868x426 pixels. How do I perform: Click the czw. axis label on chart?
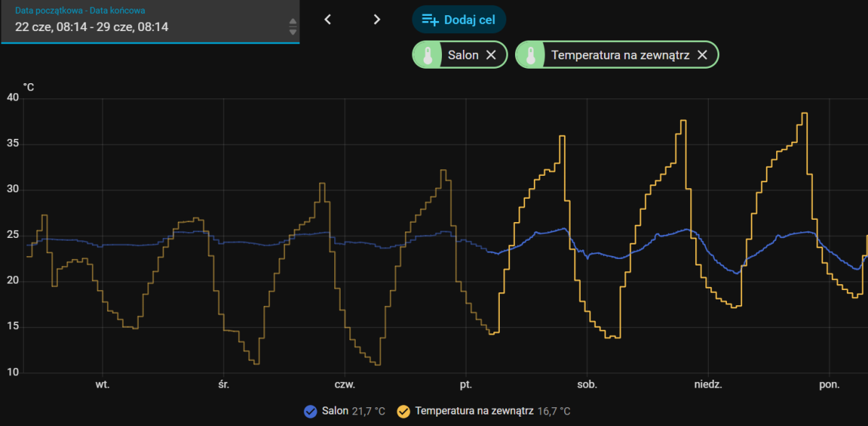[344, 385]
